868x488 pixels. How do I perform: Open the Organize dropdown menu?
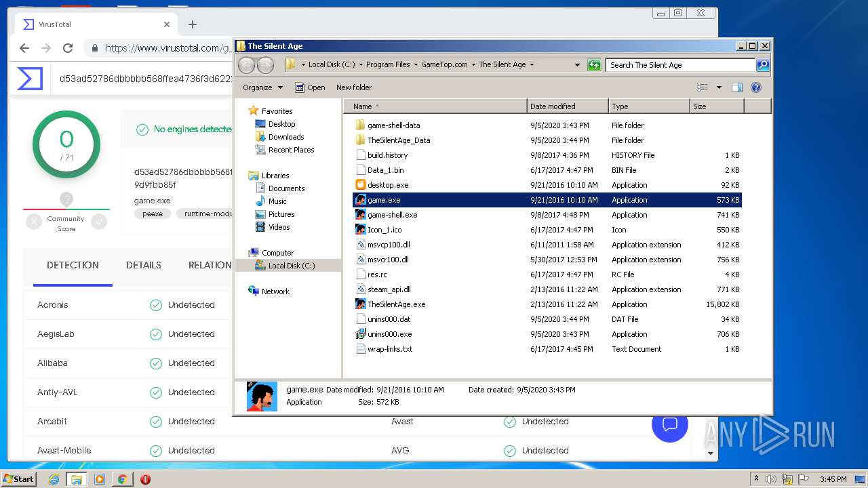(x=262, y=87)
